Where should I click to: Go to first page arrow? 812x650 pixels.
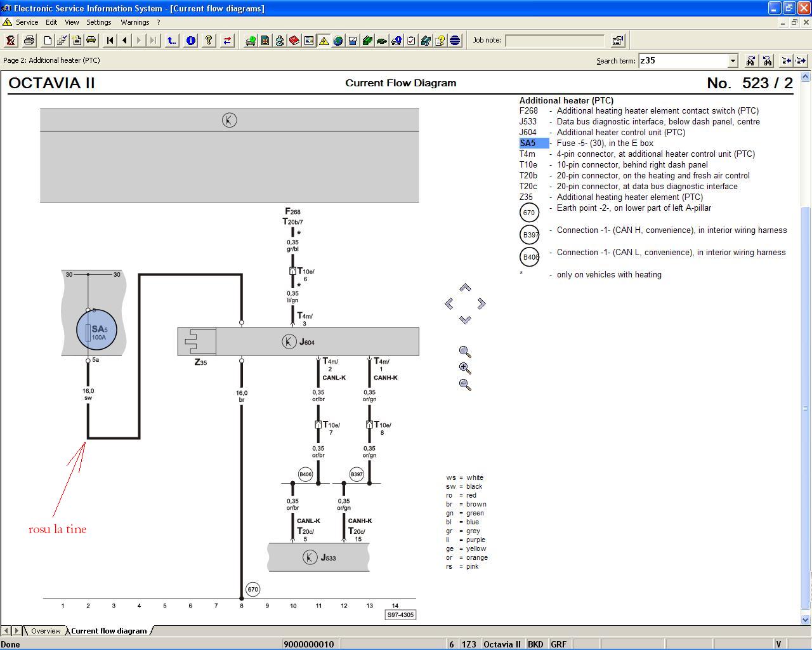point(110,41)
